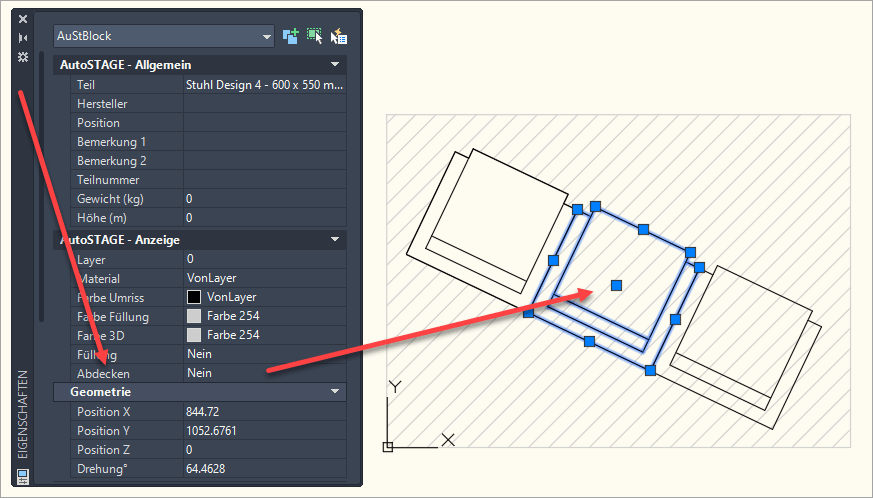Click the center grip of the selected chair

[616, 286]
